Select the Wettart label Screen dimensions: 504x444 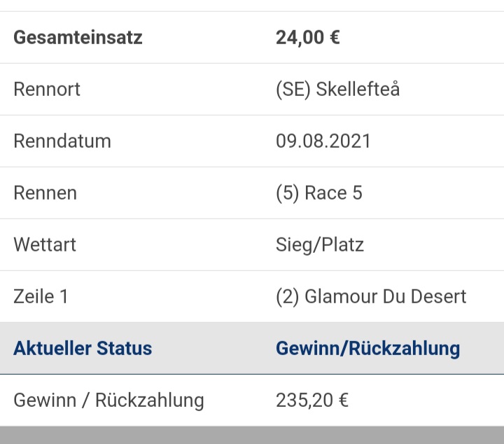point(45,245)
